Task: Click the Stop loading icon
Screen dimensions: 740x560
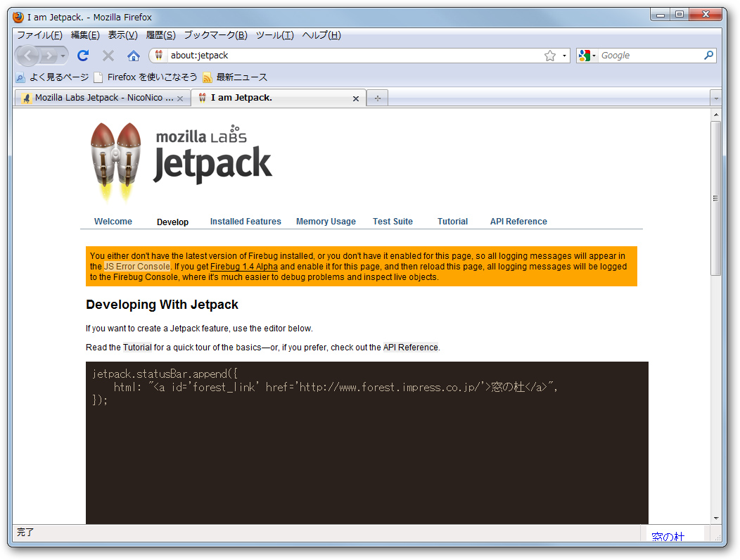Action: (107, 55)
